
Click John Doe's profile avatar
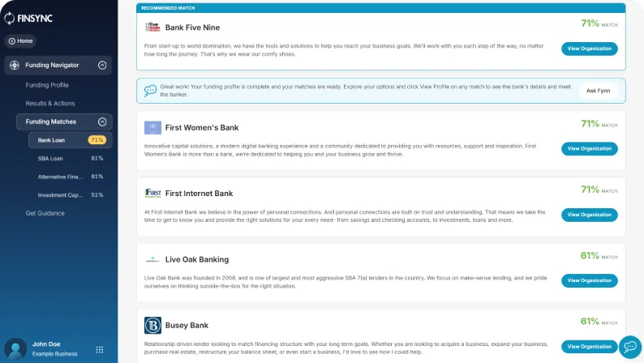[15, 349]
